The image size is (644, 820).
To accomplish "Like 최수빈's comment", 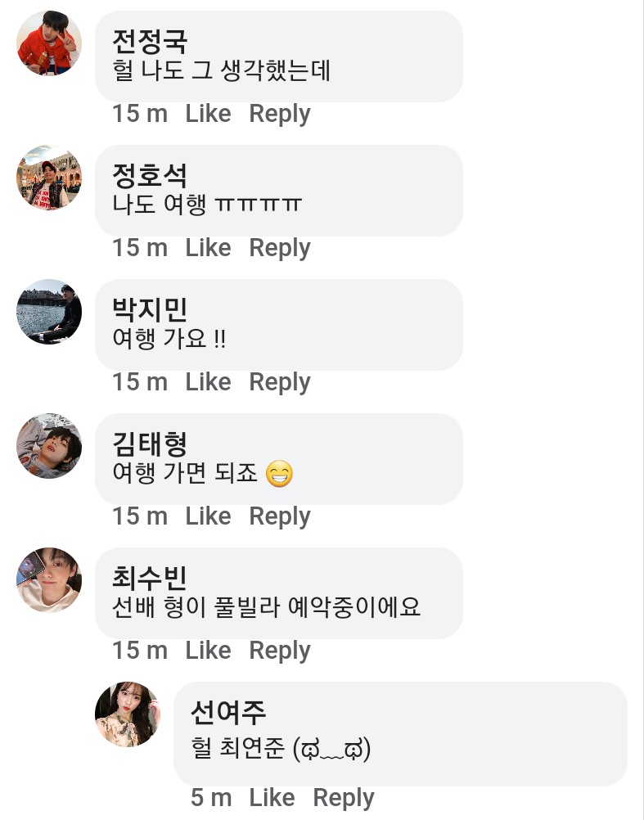I will click(x=208, y=651).
